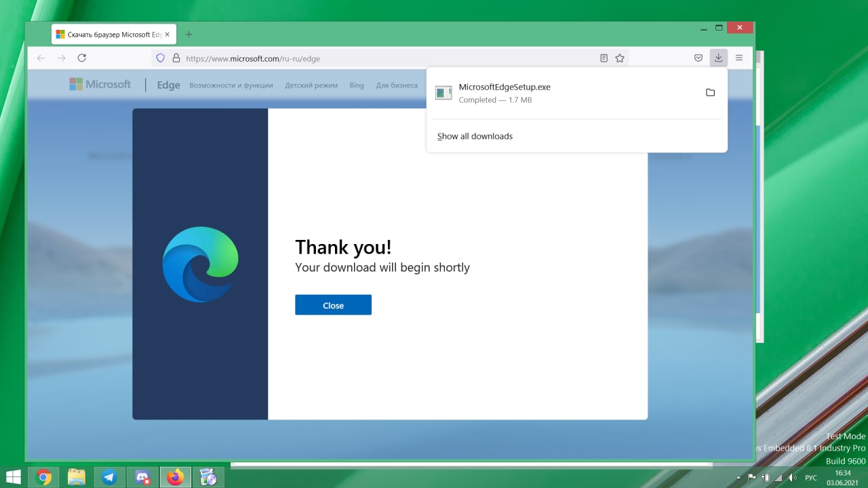
Task: Click the Windows Start button
Action: point(13,477)
